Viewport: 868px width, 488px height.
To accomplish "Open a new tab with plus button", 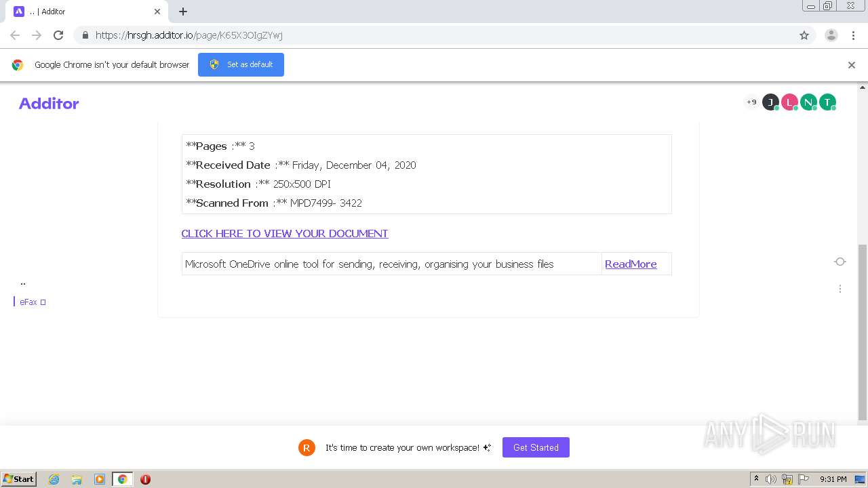I will click(x=183, y=12).
